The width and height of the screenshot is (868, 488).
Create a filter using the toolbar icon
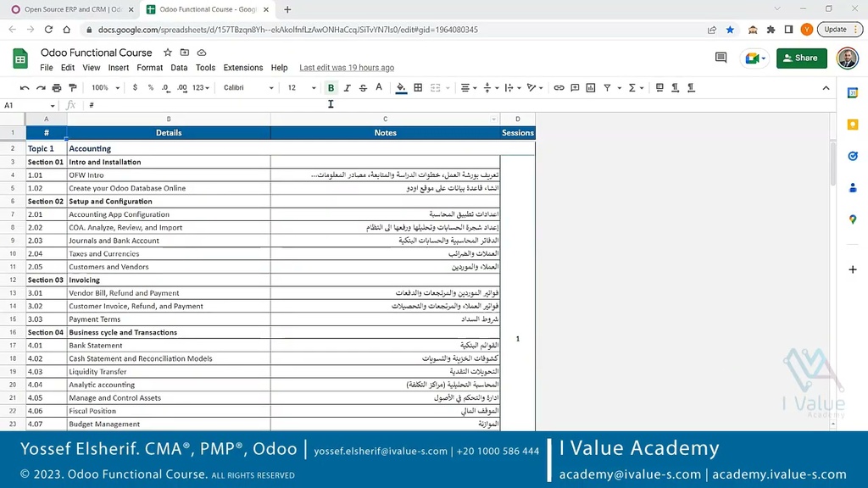coord(608,87)
